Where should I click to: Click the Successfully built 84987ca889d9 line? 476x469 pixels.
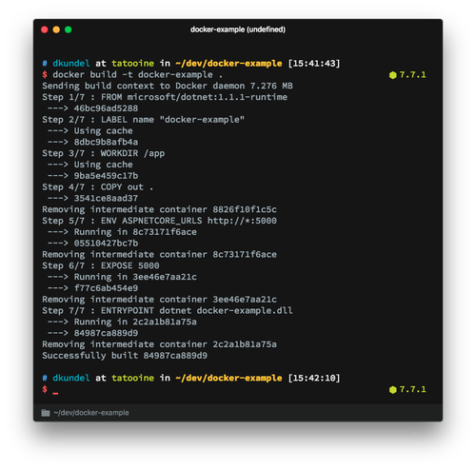point(125,356)
